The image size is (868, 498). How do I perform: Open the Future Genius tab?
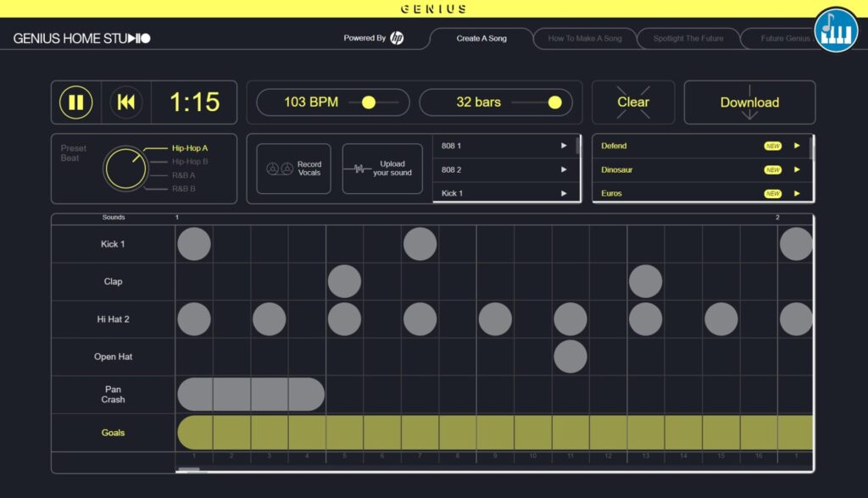785,39
